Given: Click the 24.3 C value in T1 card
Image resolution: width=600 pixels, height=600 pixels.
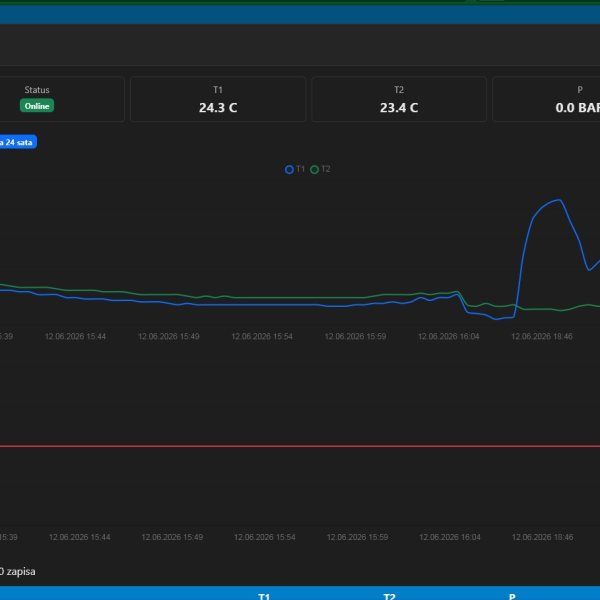Looking at the screenshot, I should (218, 108).
